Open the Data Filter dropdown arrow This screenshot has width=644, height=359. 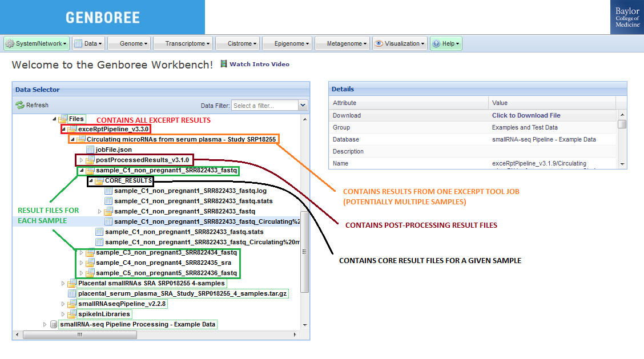pos(303,106)
